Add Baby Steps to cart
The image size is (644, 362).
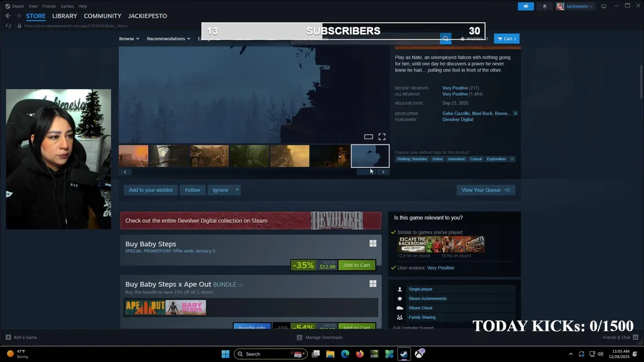[x=357, y=265]
